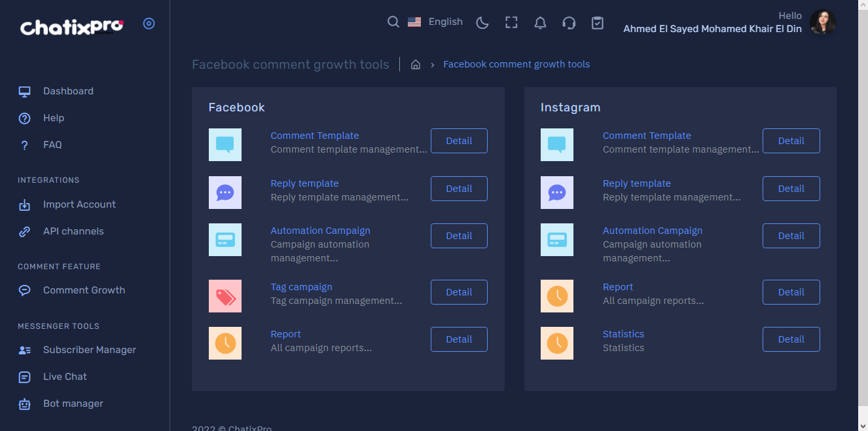Click Instagram Comment Template chat icon

pos(557,145)
